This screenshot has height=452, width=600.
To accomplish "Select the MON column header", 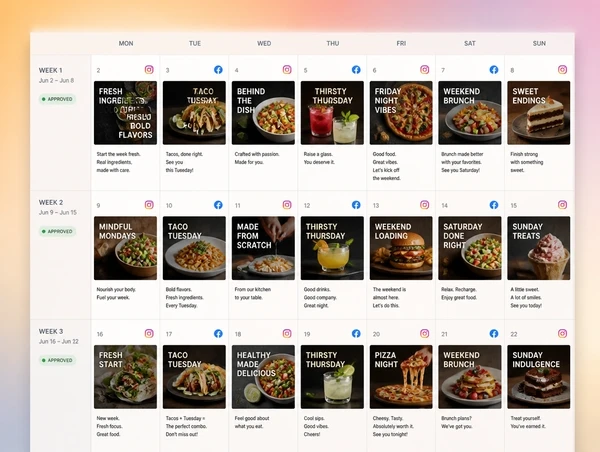I will pos(126,44).
